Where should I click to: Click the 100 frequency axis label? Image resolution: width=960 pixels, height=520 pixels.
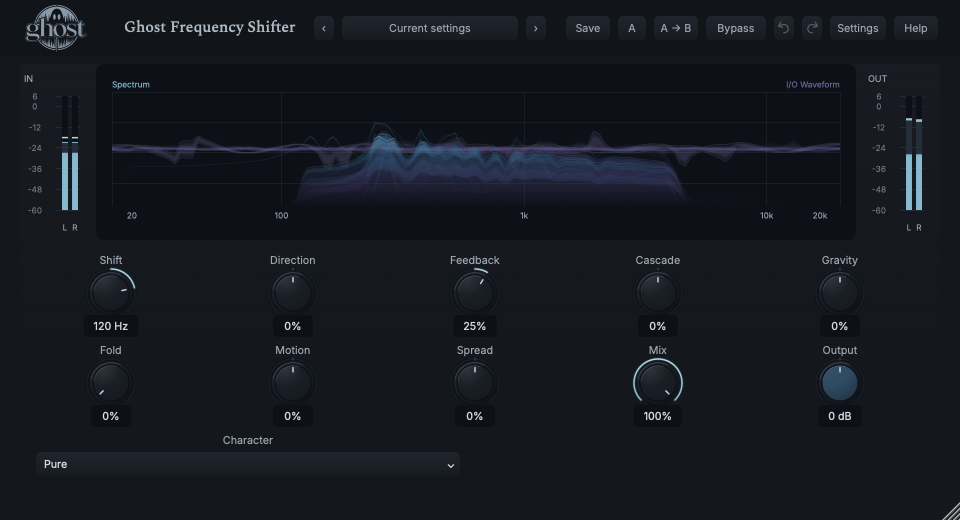pyautogui.click(x=281, y=216)
